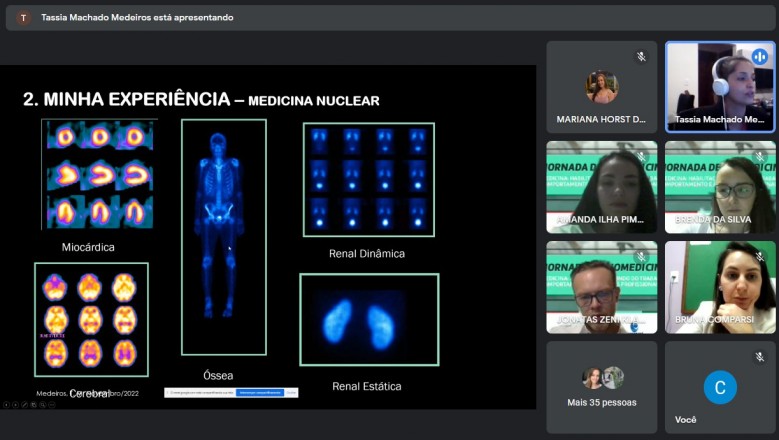Open the slideshow more options icon
The image size is (779, 440).
[x=52, y=405]
